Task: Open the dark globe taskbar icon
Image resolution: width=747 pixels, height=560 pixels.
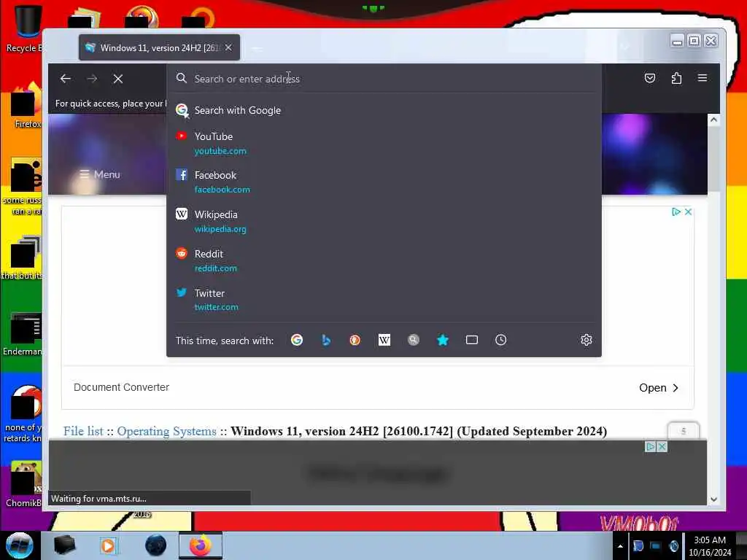Action: (156, 545)
